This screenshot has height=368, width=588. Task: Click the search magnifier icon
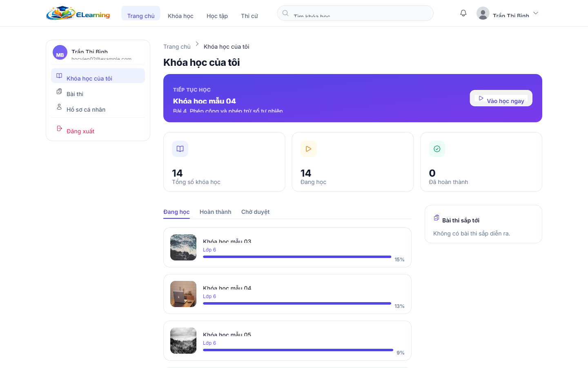click(285, 13)
